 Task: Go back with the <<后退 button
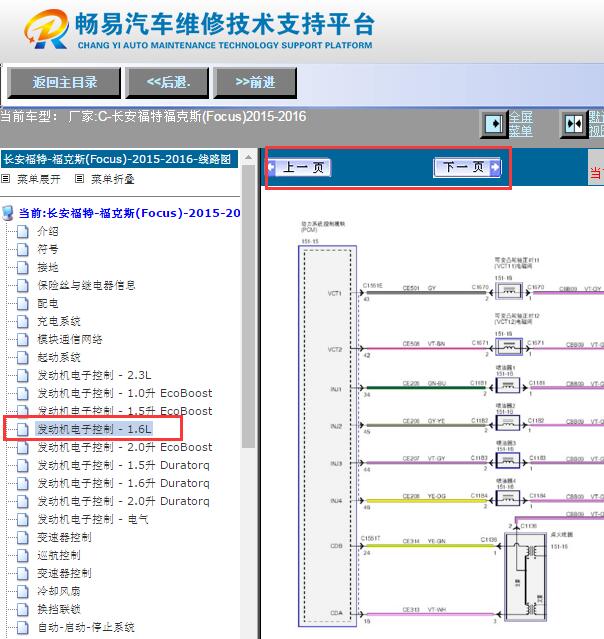pyautogui.click(x=168, y=83)
